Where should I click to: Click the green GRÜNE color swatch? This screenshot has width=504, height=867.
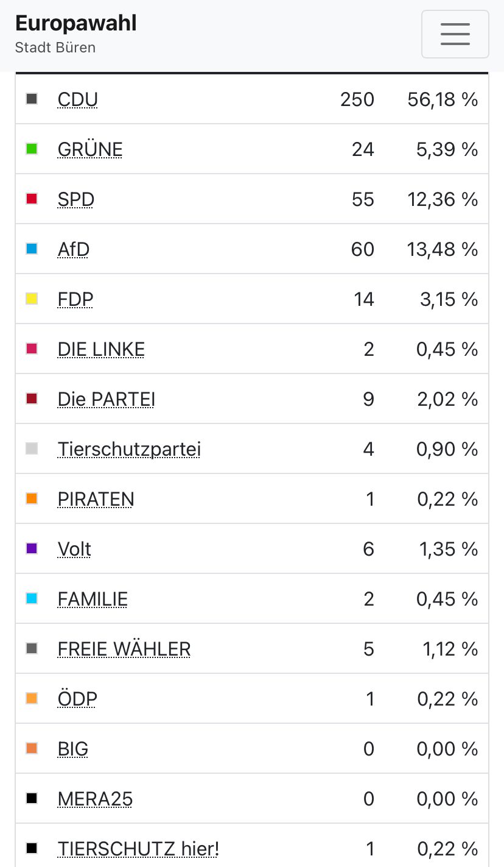(x=32, y=149)
